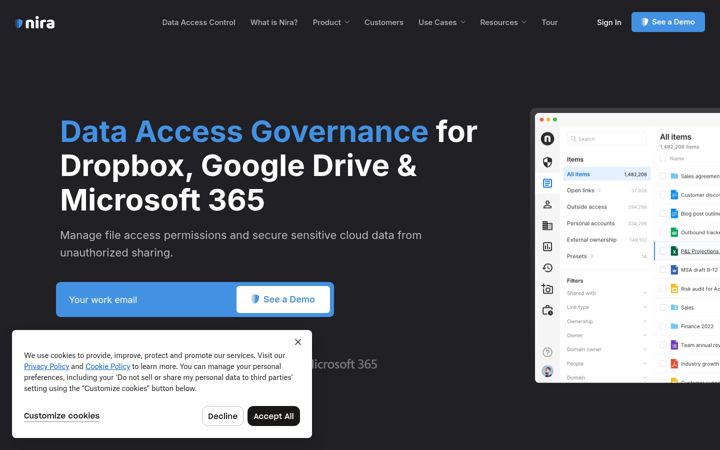
Task: Click the round Nira logo in app preview sidebar
Action: pyautogui.click(x=547, y=139)
